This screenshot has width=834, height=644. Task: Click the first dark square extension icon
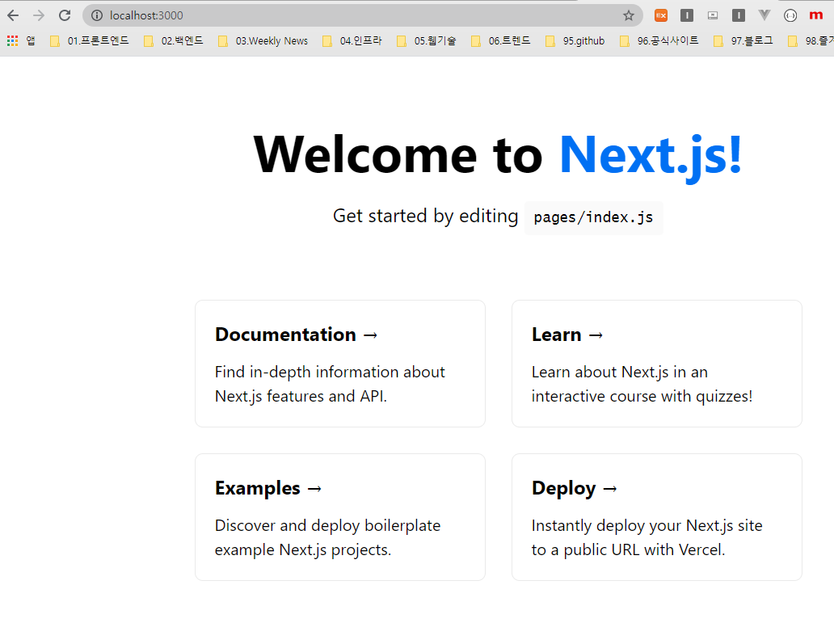pos(687,15)
